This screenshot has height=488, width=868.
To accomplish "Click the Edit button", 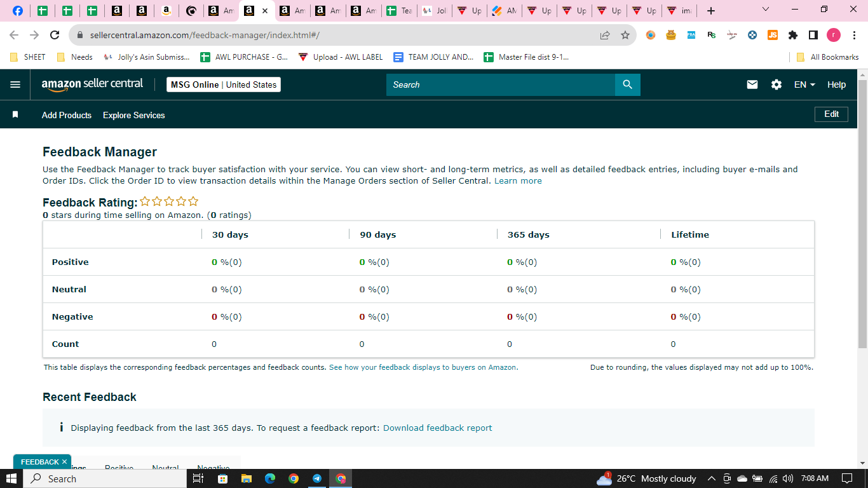I will pos(832,114).
